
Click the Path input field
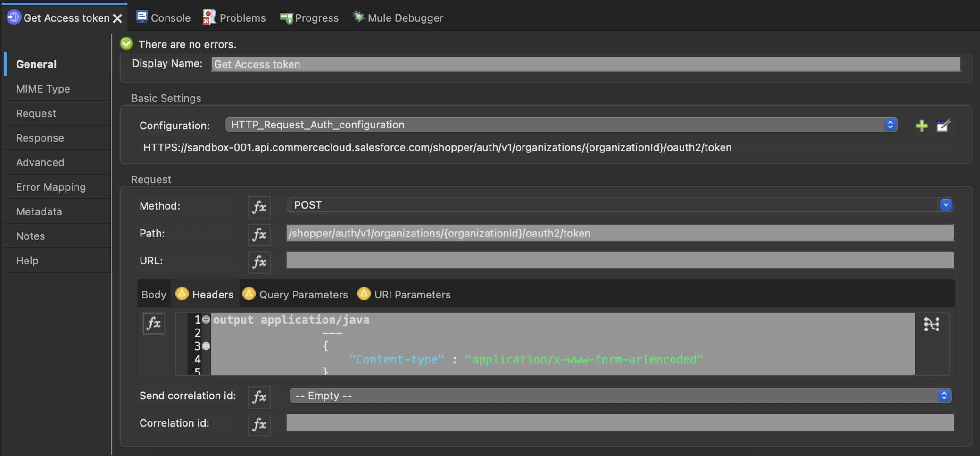coord(620,233)
